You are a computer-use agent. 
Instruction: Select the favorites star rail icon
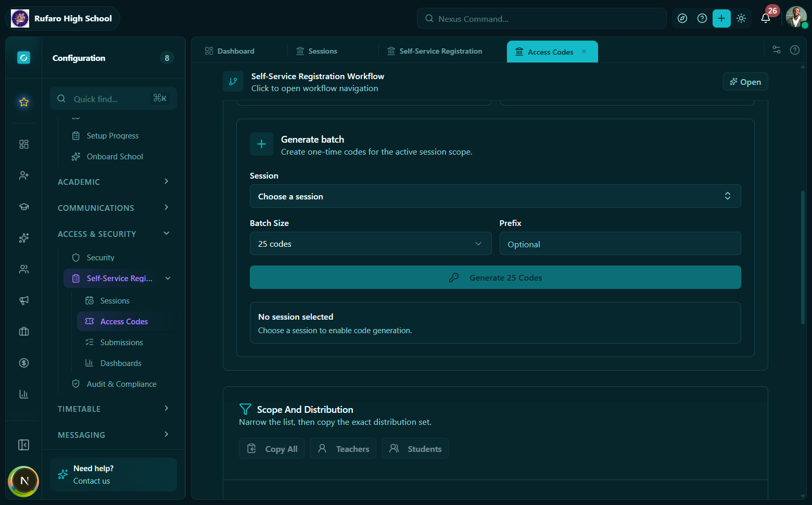[24, 102]
